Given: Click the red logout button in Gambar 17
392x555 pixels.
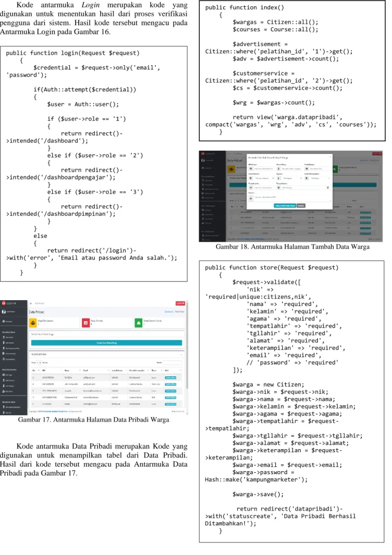Looking at the screenshot, I should click(x=180, y=303).
